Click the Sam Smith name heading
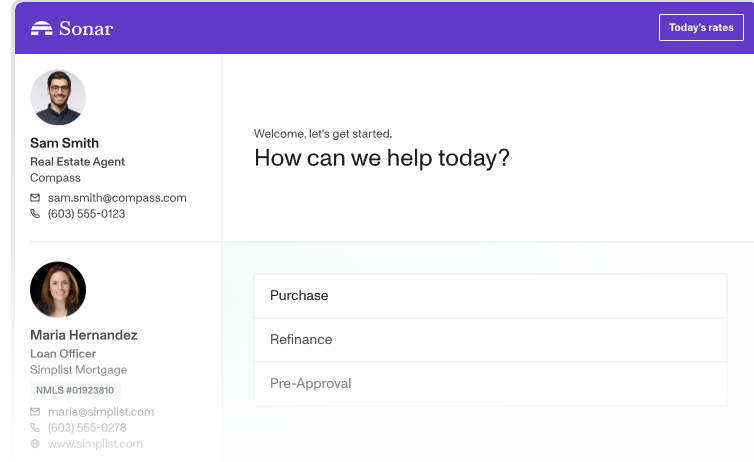Screen dimensions: 754x462 click(x=64, y=143)
